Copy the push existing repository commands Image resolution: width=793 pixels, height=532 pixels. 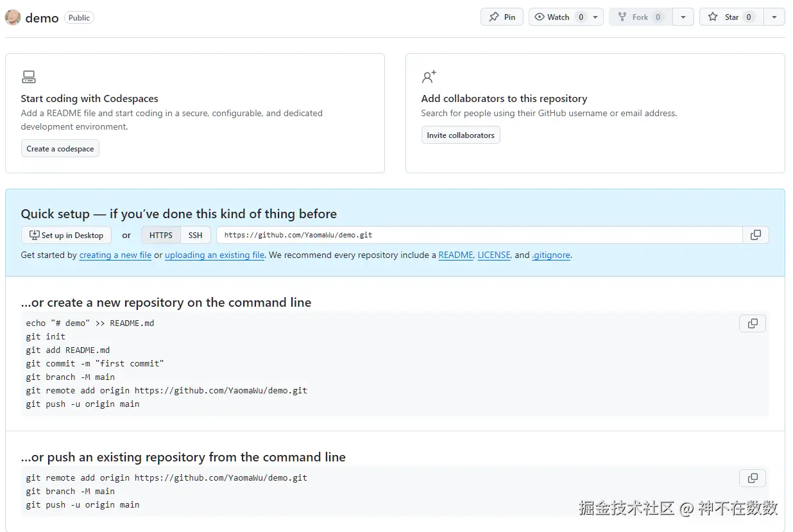coord(753,478)
